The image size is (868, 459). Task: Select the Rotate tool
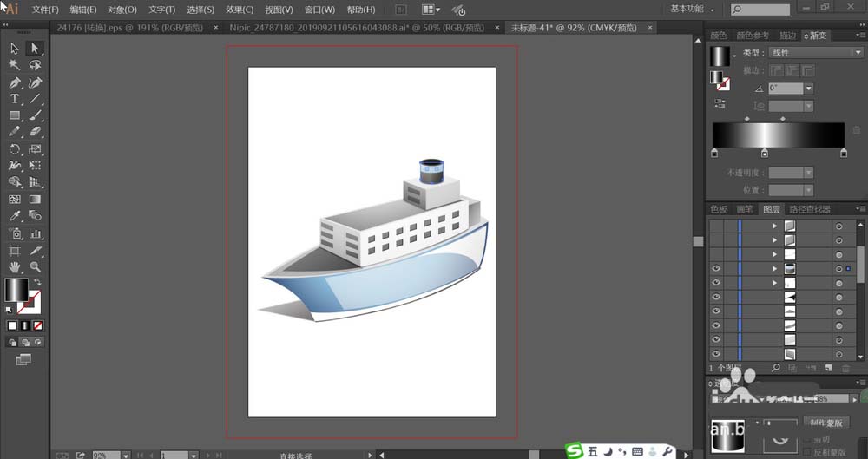tap(15, 149)
